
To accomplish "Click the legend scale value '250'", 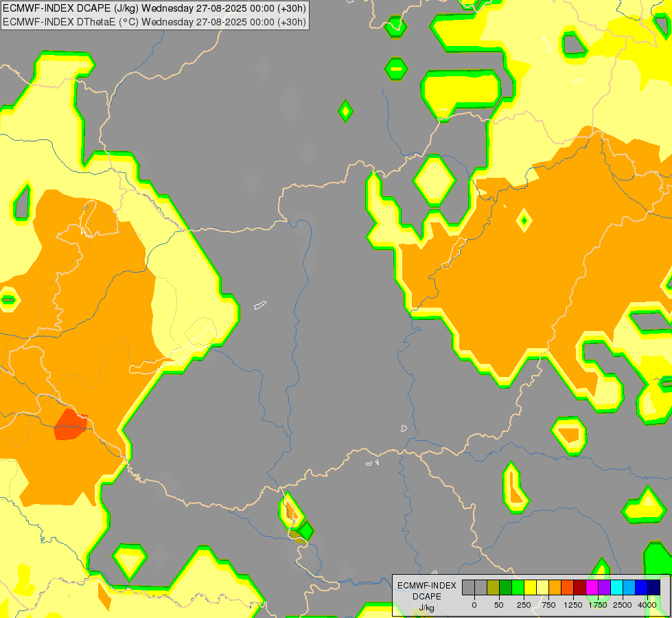I will click(x=524, y=605).
